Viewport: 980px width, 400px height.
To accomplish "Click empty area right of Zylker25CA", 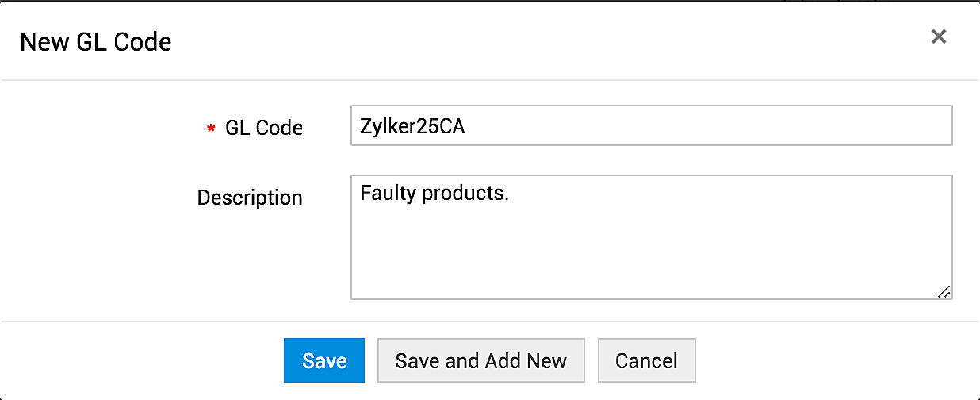I will click(714, 126).
